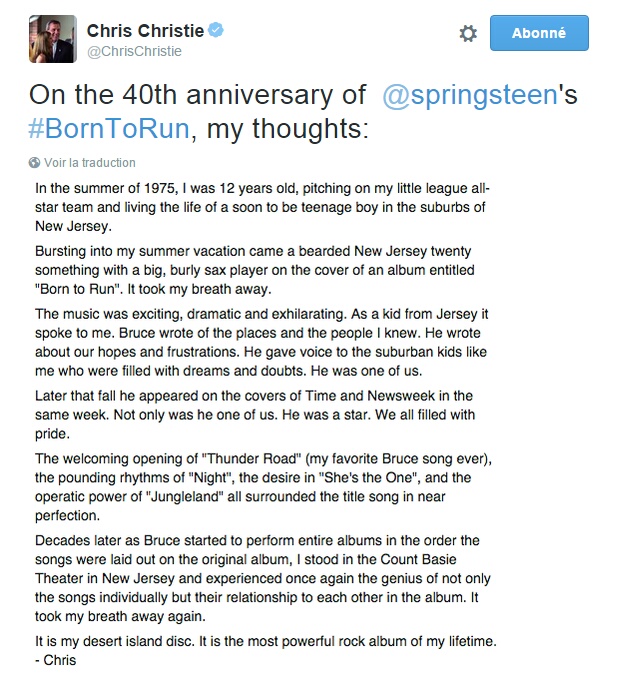Open the gear settings icon
This screenshot has height=678, width=623.
(x=468, y=34)
